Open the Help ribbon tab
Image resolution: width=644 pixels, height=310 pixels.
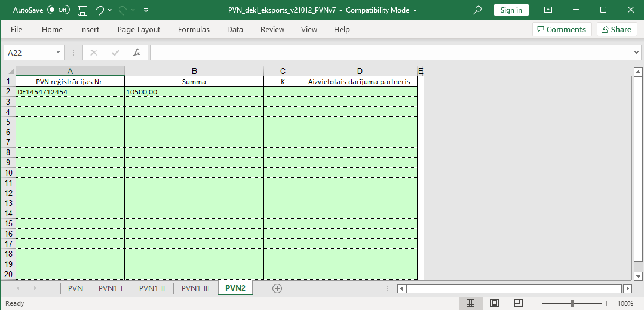tap(342, 29)
